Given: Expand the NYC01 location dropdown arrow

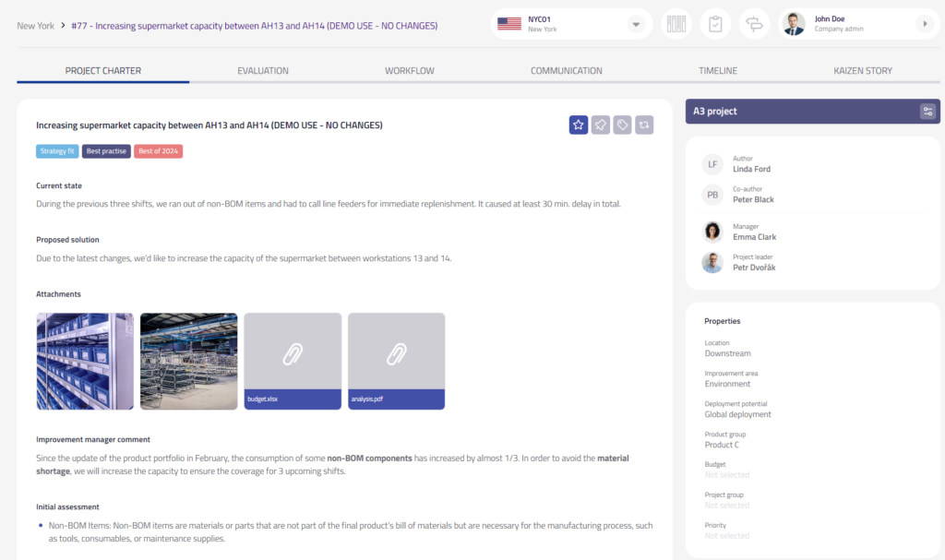Looking at the screenshot, I should tap(636, 24).
